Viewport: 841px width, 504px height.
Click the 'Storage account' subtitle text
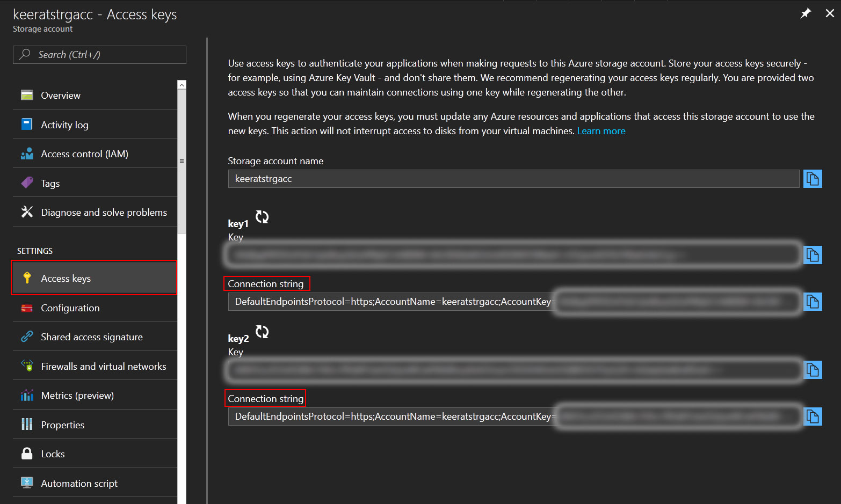click(42, 29)
